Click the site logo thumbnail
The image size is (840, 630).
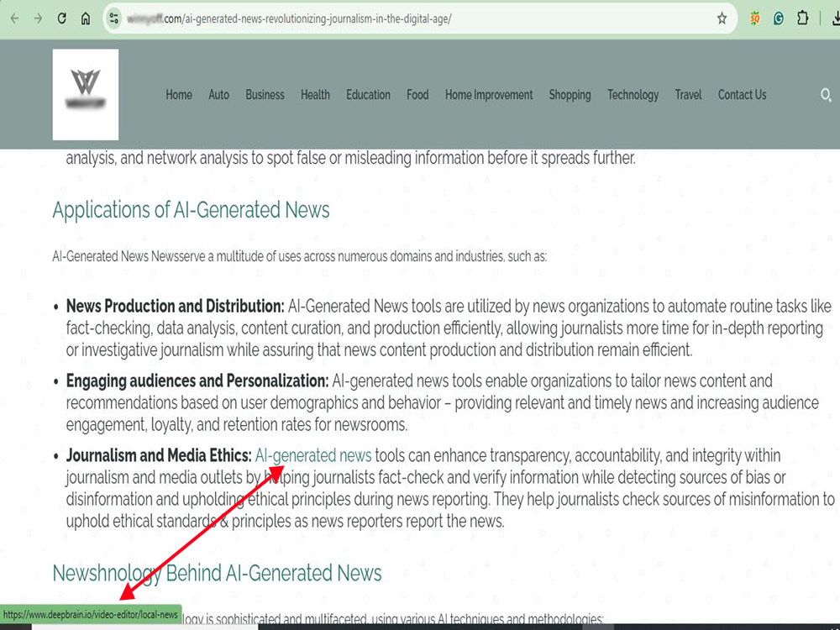pyautogui.click(x=86, y=94)
